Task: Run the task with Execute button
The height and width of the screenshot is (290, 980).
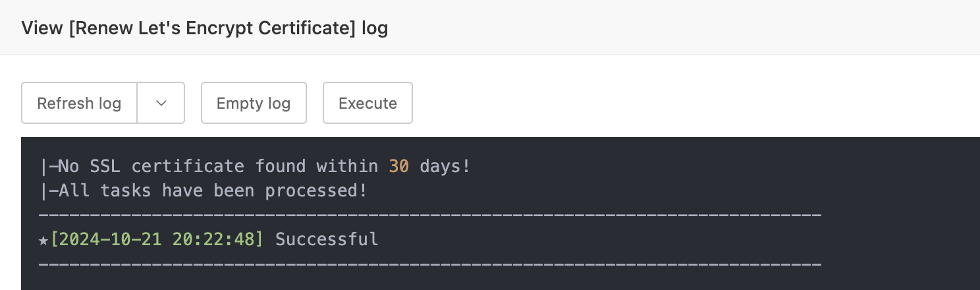Action: tap(367, 103)
